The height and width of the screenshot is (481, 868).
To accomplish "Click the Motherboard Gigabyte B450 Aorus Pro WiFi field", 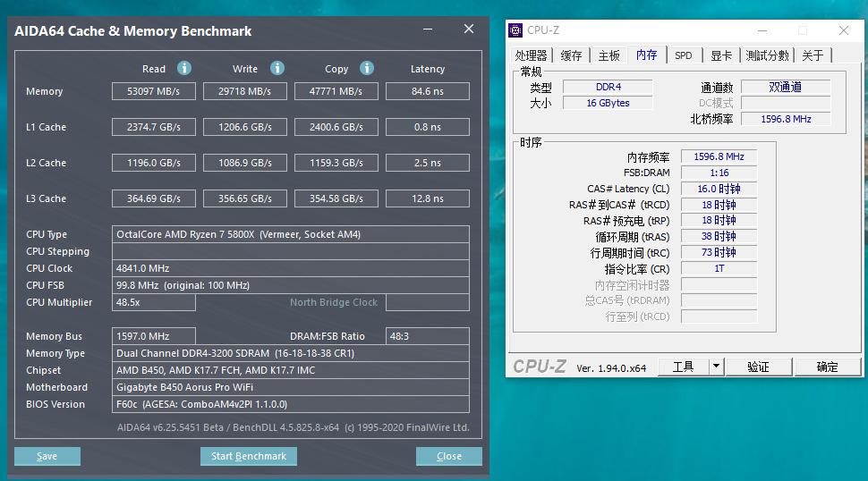I will [291, 387].
